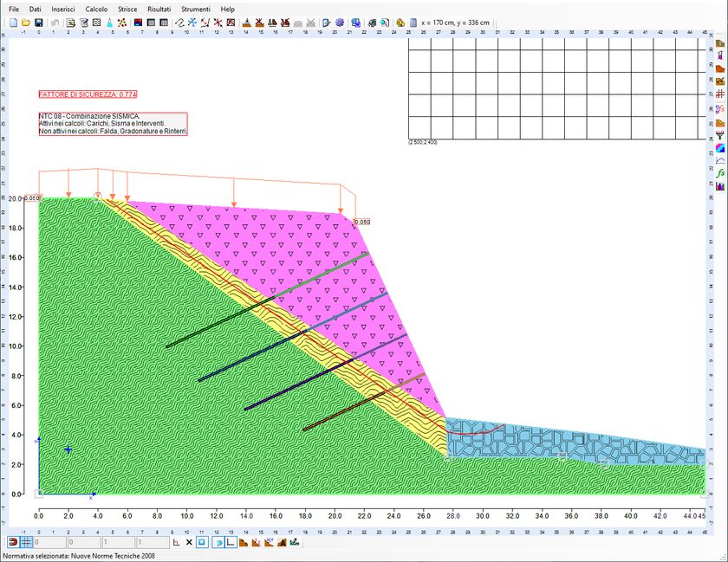This screenshot has height=562, width=728.
Task: Open the Calcolo menu
Action: (96, 9)
